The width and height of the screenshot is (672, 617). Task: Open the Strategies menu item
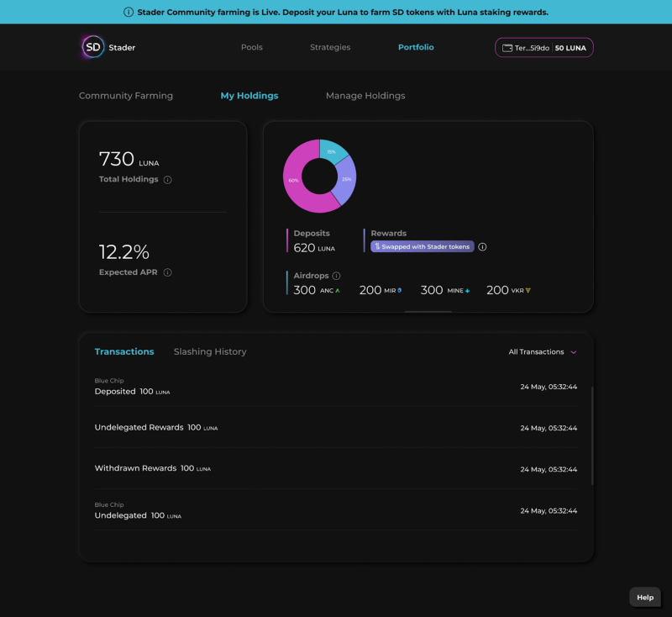click(x=330, y=47)
